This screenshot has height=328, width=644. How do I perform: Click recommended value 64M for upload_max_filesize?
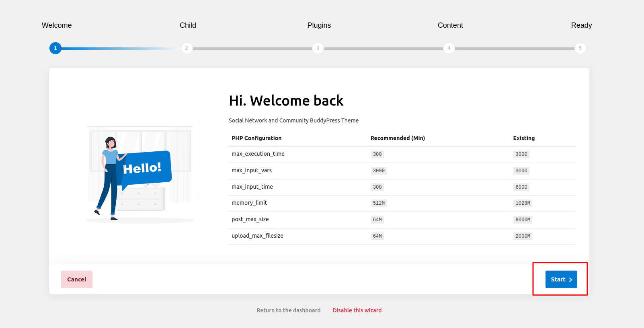377,236
